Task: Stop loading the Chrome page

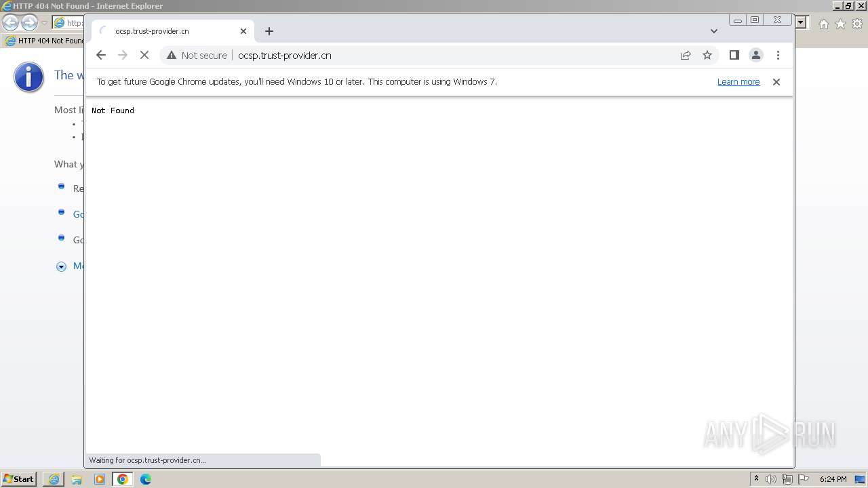Action: [144, 56]
